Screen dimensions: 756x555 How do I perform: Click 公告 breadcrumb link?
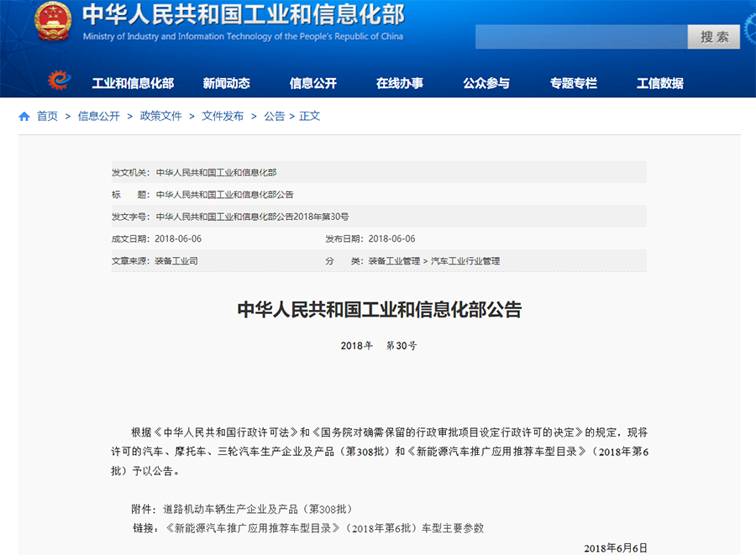pyautogui.click(x=274, y=117)
